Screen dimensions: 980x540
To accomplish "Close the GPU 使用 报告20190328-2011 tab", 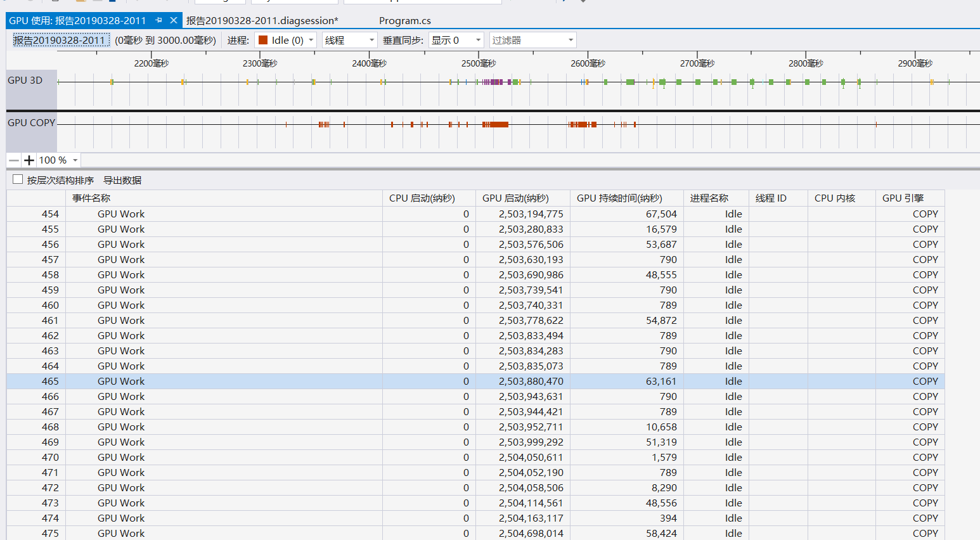I will (173, 20).
